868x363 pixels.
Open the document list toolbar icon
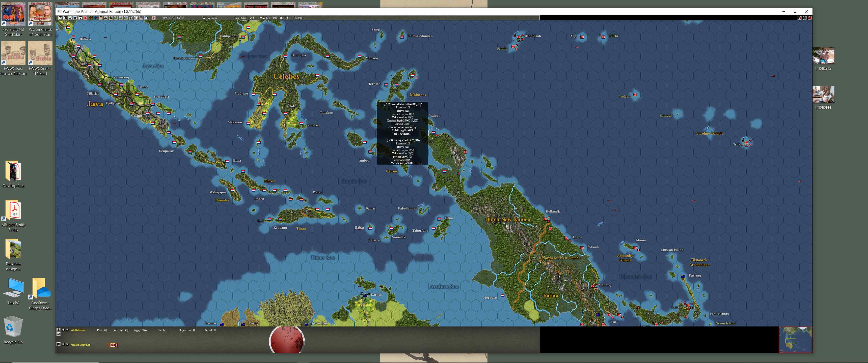point(65,18)
